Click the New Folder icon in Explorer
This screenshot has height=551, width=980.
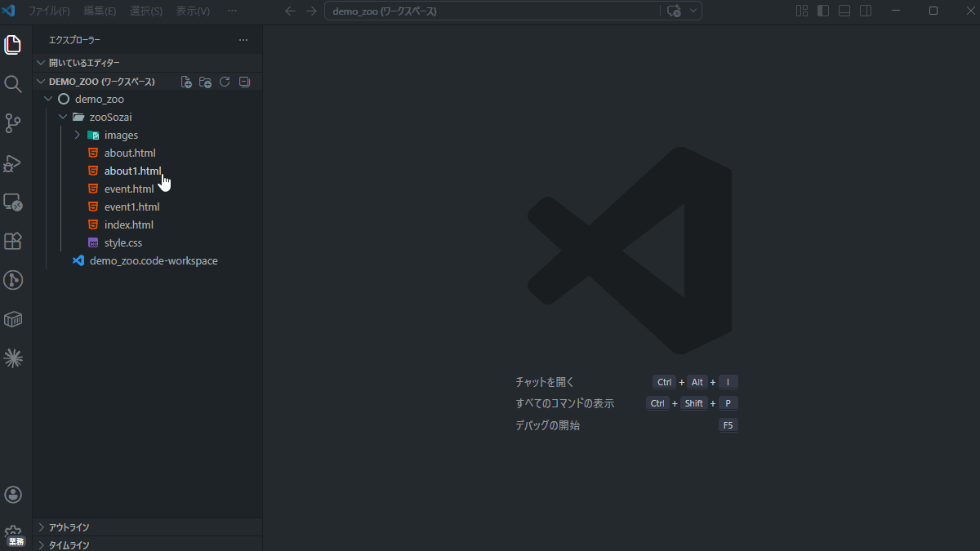click(x=205, y=81)
